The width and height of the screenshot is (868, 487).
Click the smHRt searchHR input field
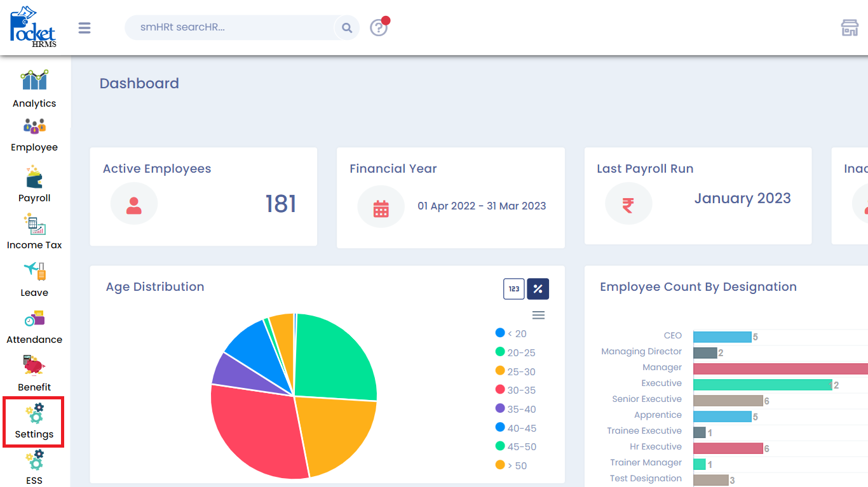[229, 28]
